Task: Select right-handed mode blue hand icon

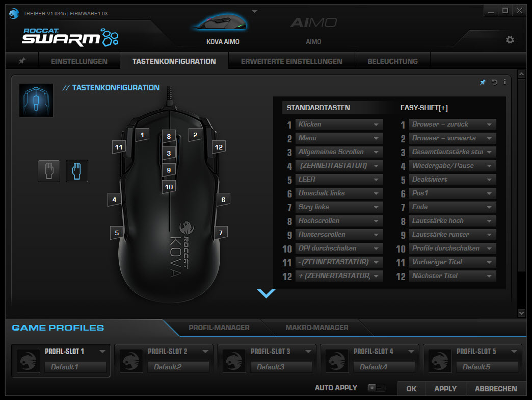Action: [76, 171]
